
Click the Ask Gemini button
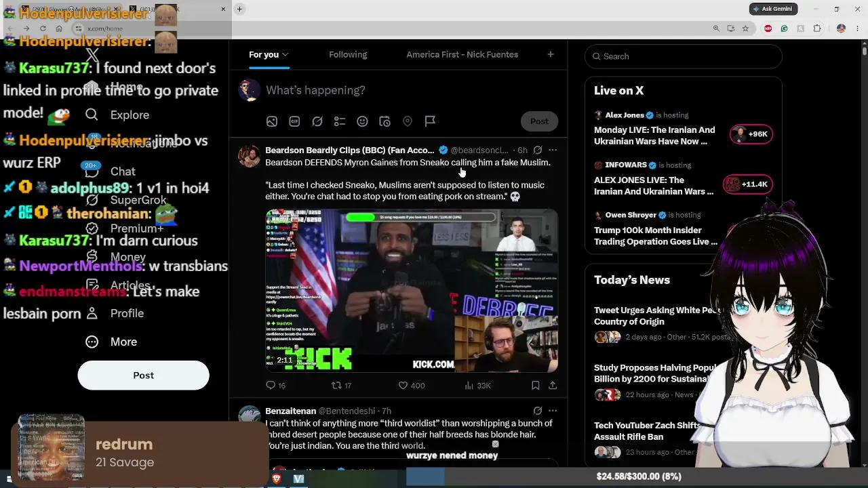point(772,9)
